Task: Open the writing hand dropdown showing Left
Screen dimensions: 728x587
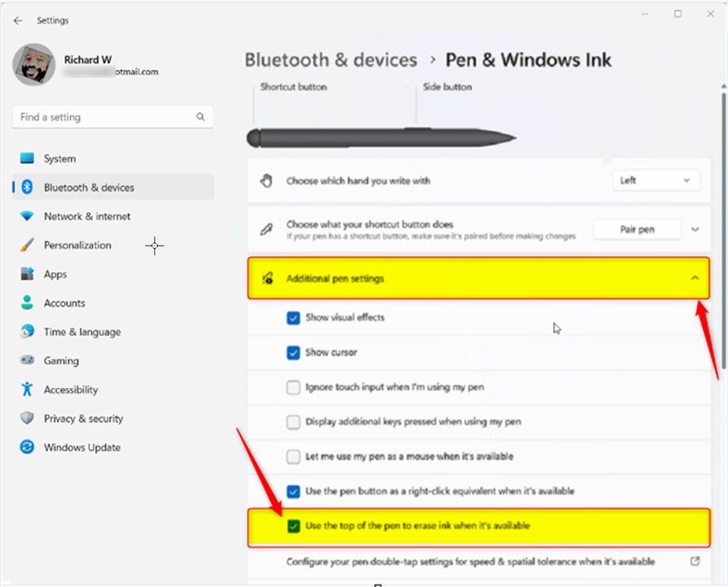Action: (656, 180)
